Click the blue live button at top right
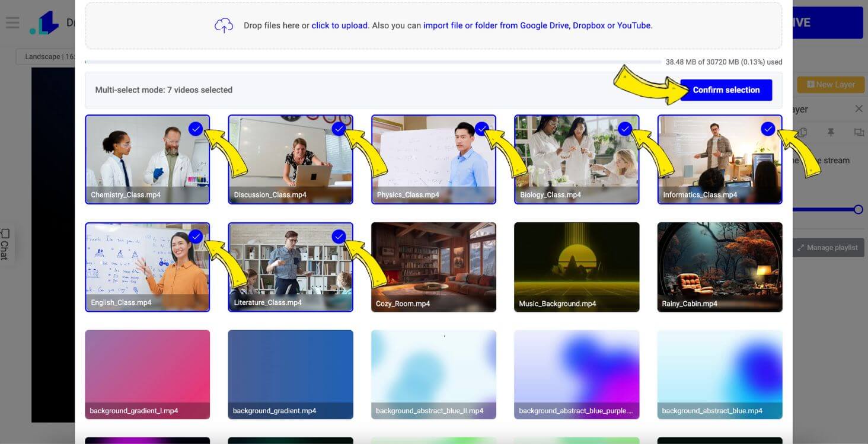Image resolution: width=868 pixels, height=444 pixels. [828, 23]
